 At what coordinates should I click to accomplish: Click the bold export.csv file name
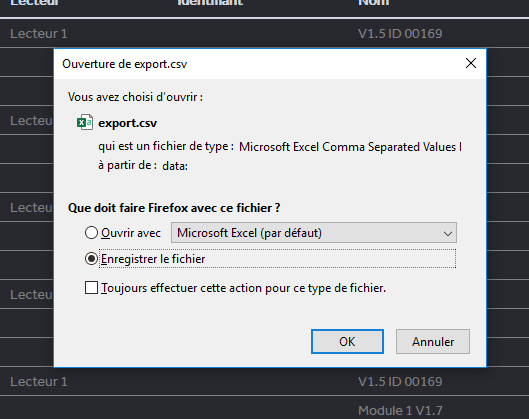[128, 123]
